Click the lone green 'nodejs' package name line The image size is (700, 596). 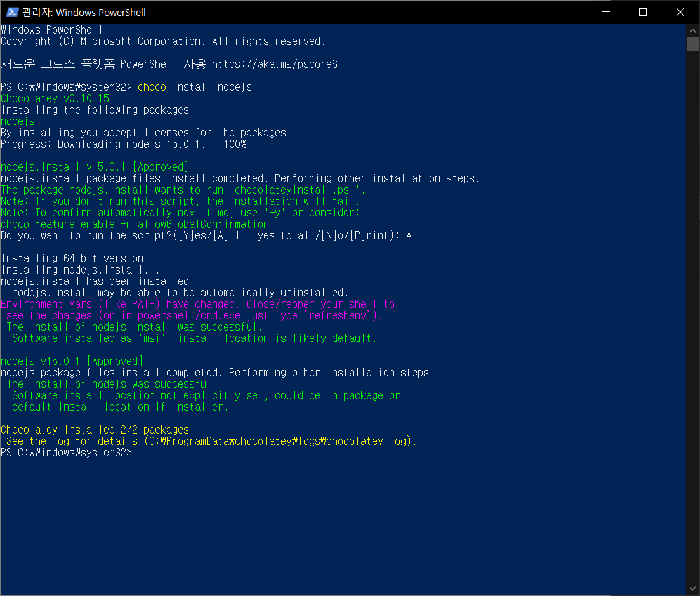pyautogui.click(x=18, y=121)
